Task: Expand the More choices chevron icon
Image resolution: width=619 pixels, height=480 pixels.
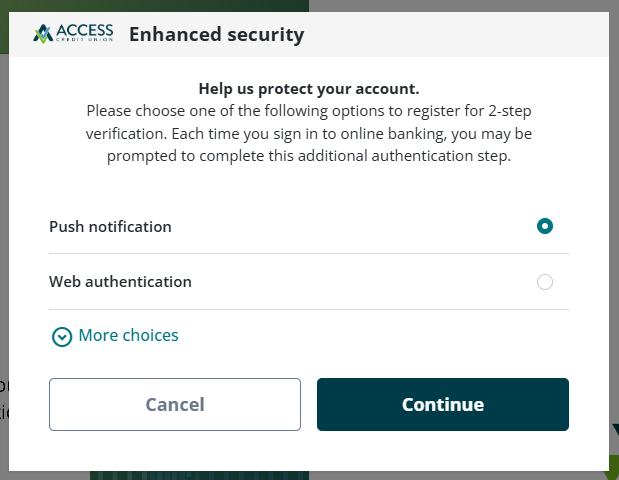Action: coord(62,337)
